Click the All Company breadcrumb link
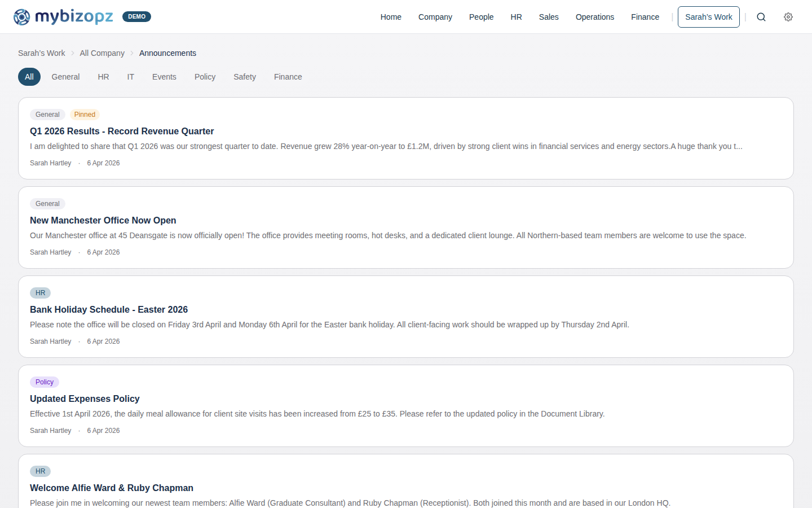 (101, 52)
